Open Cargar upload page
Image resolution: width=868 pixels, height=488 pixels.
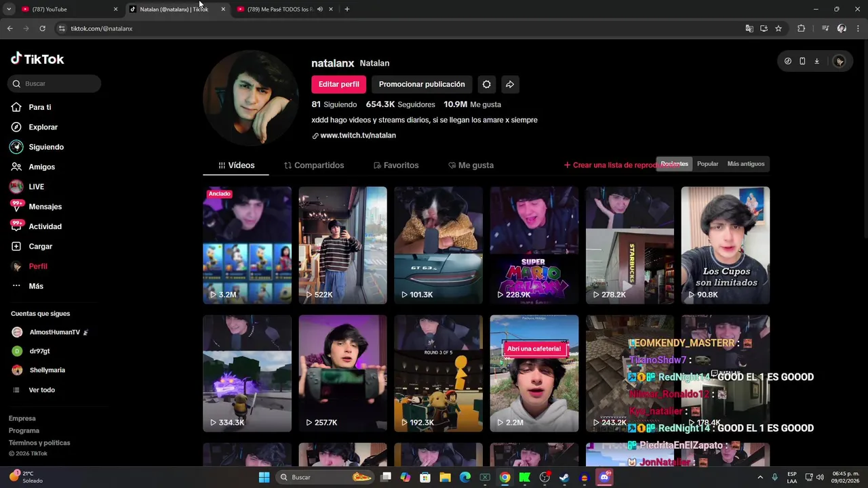[x=40, y=246]
